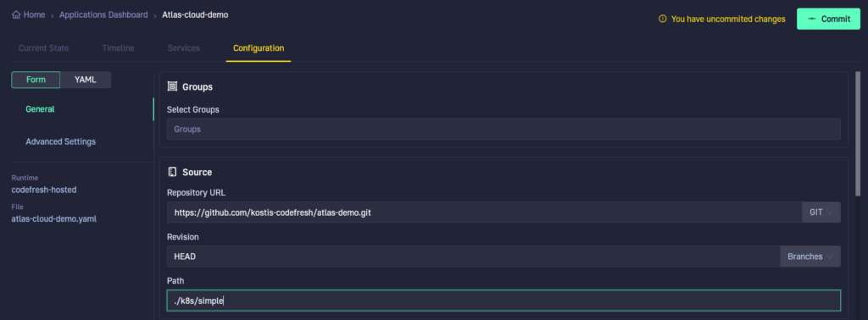Viewport: 868px width, 320px height.
Task: Click the Source section icon
Action: pos(172,172)
